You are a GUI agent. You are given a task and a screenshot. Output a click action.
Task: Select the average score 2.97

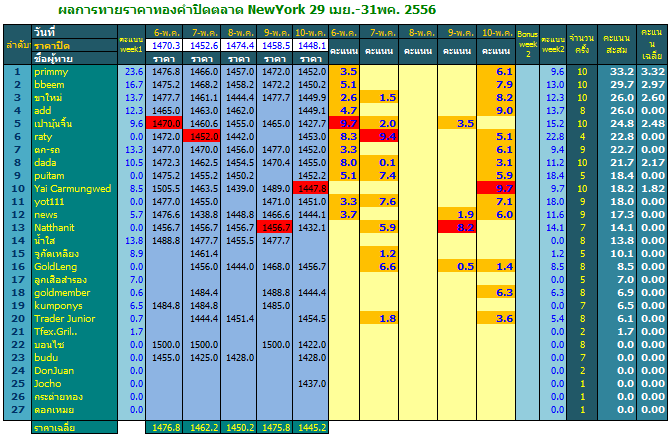click(x=652, y=85)
